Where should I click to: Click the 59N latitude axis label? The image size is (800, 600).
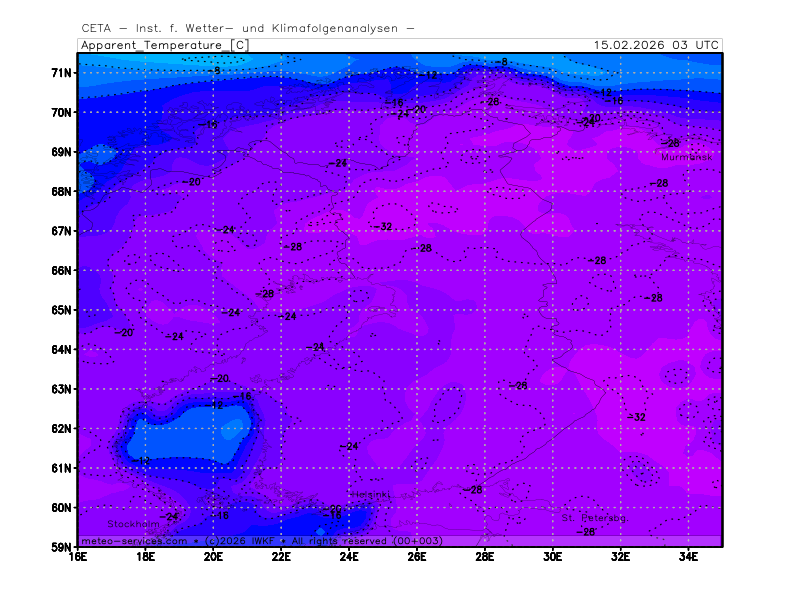point(62,547)
